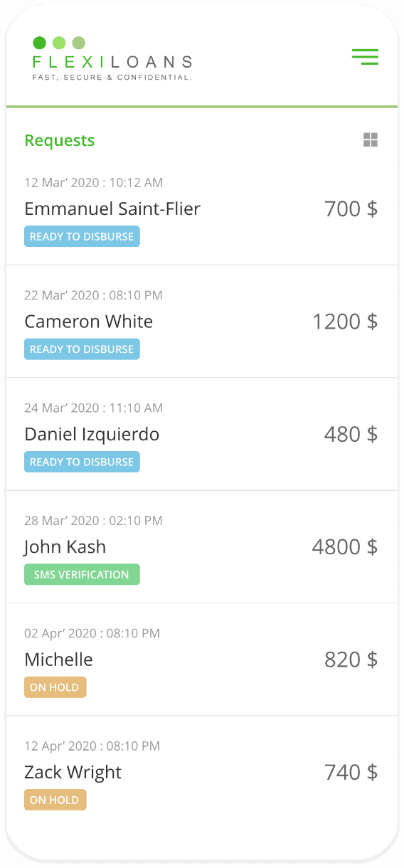Click the Requests heading
The image size is (404, 868).
[x=59, y=141]
